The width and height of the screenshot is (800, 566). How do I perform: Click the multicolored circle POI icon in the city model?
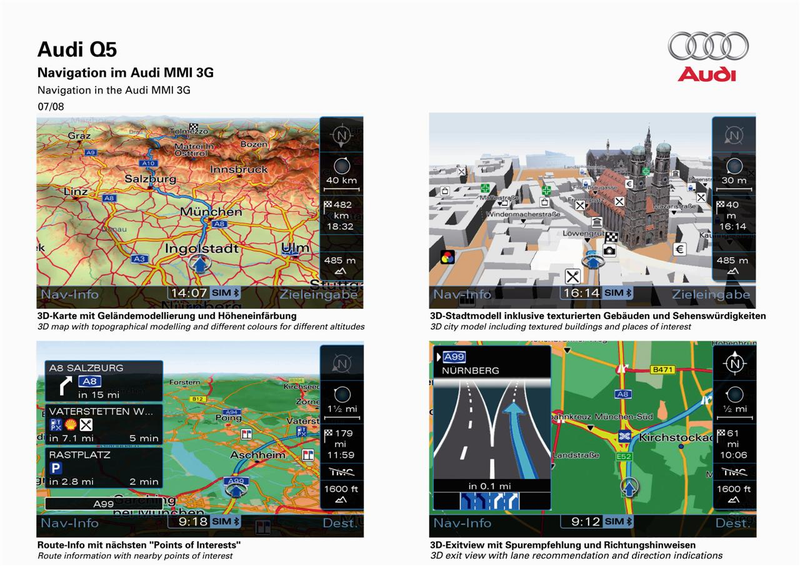coord(447,257)
